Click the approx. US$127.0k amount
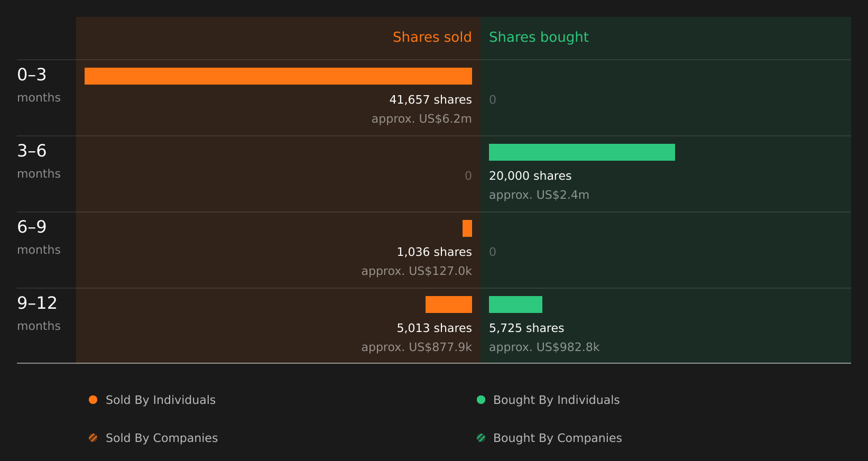 click(x=417, y=271)
